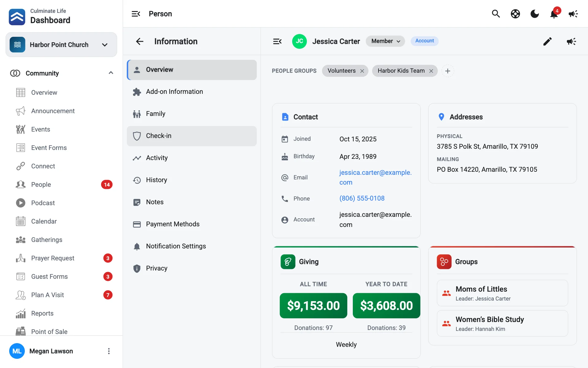The width and height of the screenshot is (588, 368).
Task: Click the help lifebuoy icon
Action: (515, 14)
